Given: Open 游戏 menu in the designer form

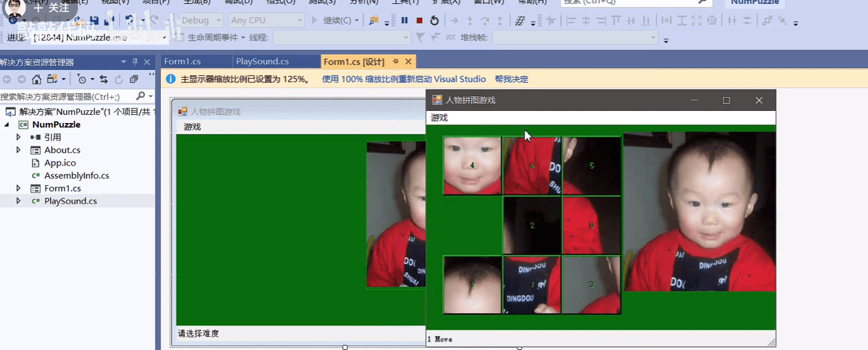Looking at the screenshot, I should (x=192, y=127).
